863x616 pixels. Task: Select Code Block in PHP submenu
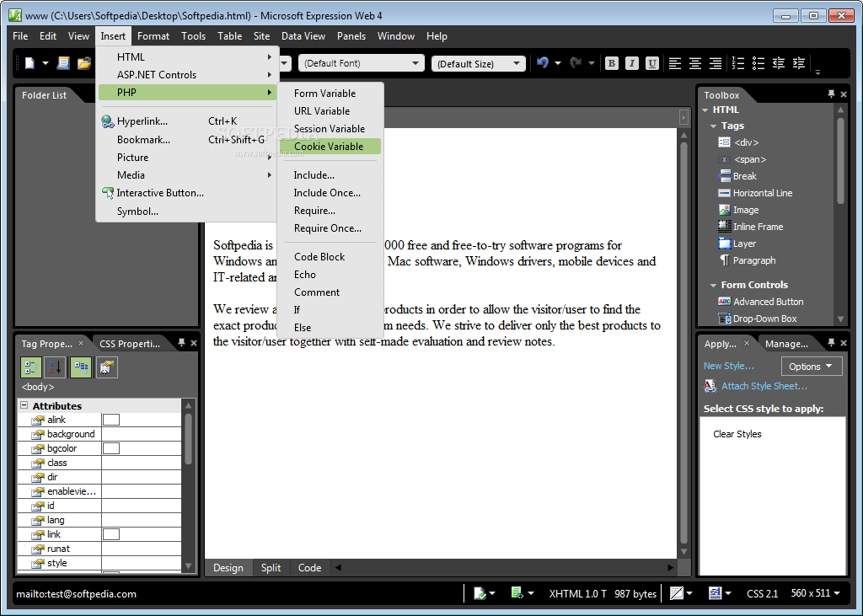330,256
